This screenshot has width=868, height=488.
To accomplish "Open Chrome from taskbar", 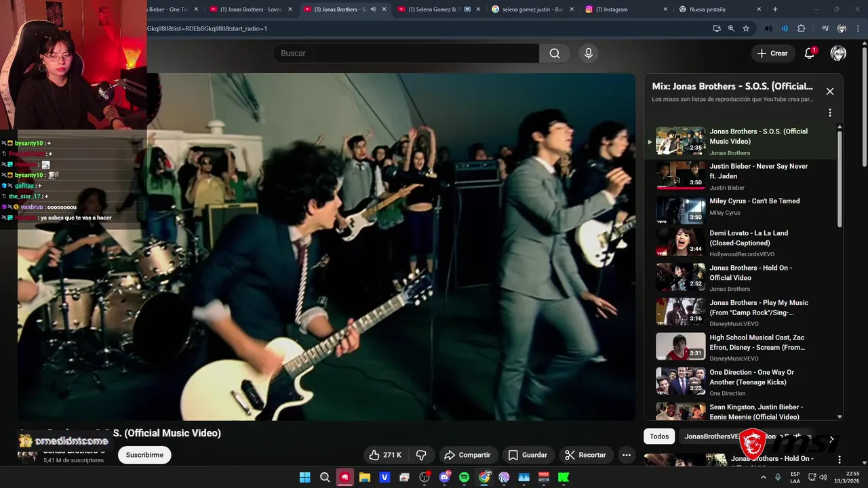I will tap(484, 477).
